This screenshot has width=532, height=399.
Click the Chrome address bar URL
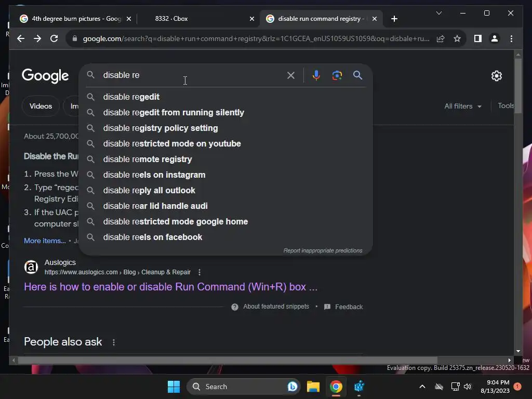(256, 38)
